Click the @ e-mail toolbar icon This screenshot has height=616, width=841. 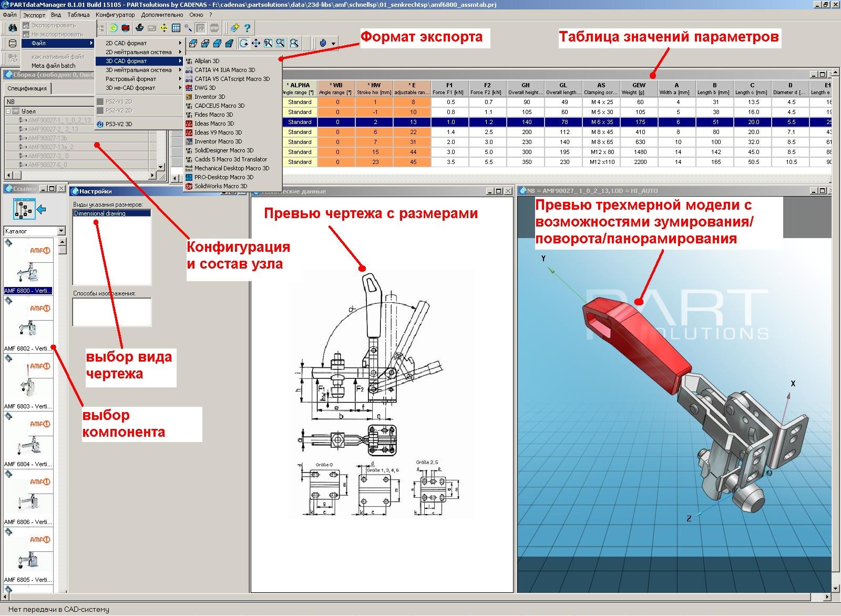click(113, 28)
